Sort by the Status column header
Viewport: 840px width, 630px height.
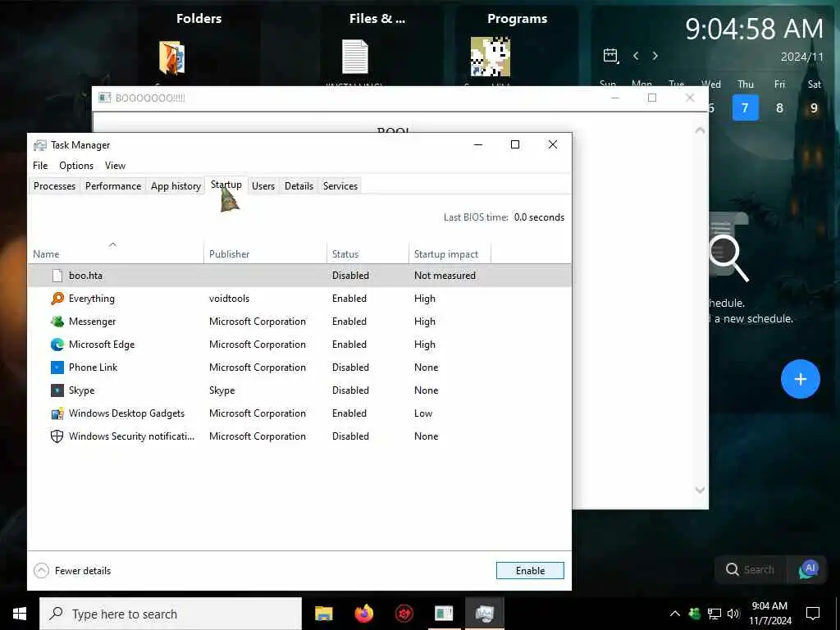(367, 254)
